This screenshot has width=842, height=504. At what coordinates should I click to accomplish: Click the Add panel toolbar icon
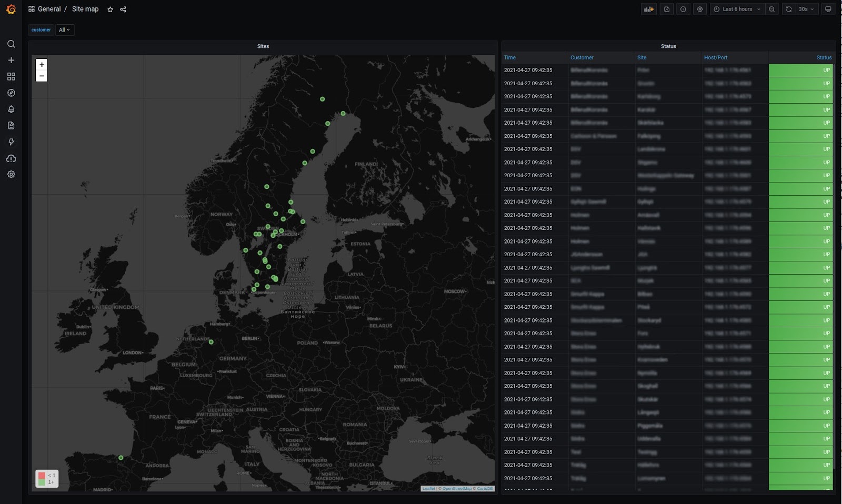pyautogui.click(x=649, y=9)
